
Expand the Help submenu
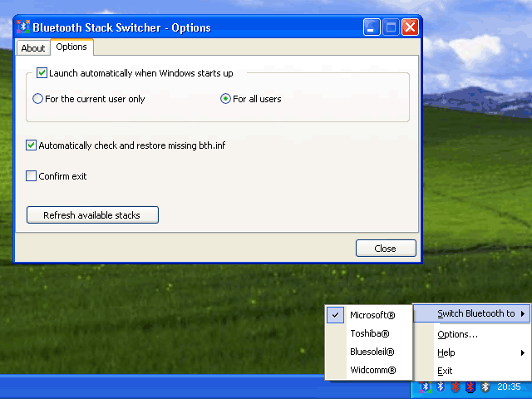pyautogui.click(x=471, y=352)
